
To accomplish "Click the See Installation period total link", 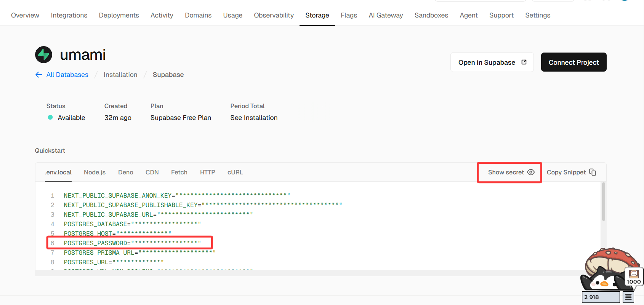I will tap(254, 118).
